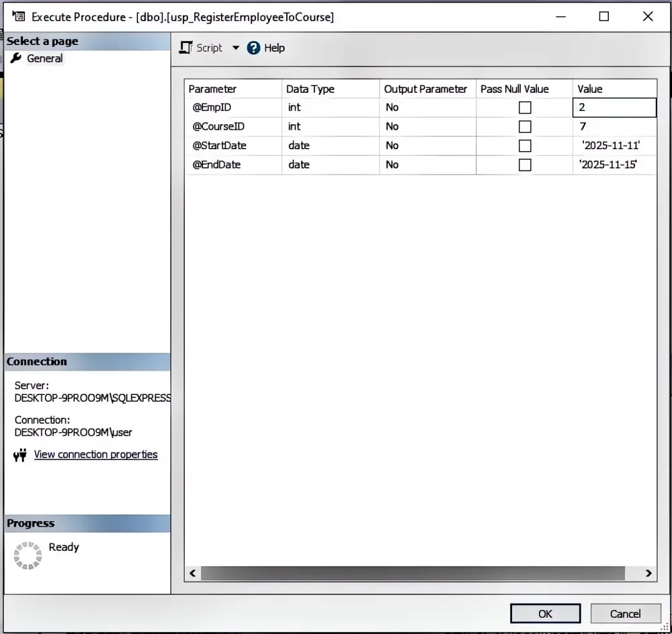This screenshot has width=672, height=634.
Task: Click the Script label on the toolbar
Action: pos(208,47)
